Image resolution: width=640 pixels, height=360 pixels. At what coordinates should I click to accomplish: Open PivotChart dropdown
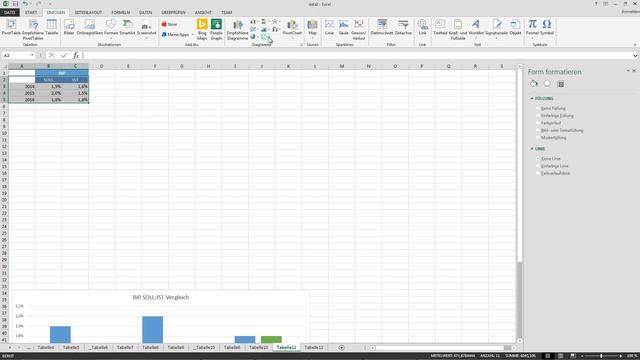click(292, 30)
